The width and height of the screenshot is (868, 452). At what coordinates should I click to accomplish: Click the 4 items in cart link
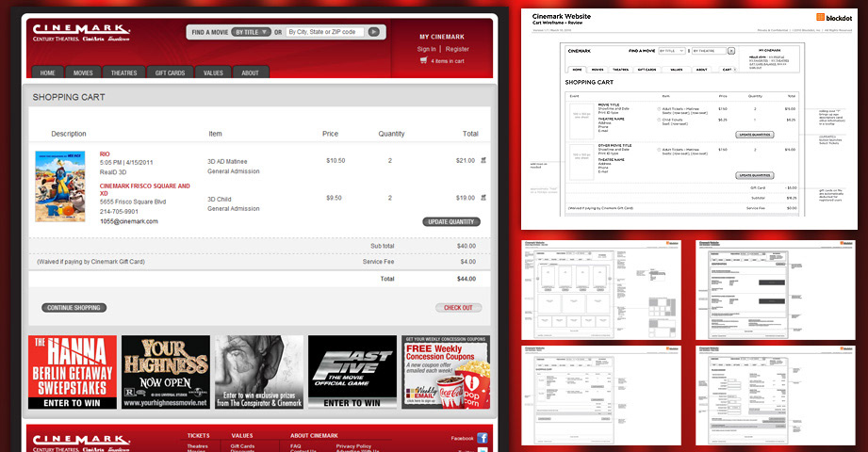click(x=448, y=61)
